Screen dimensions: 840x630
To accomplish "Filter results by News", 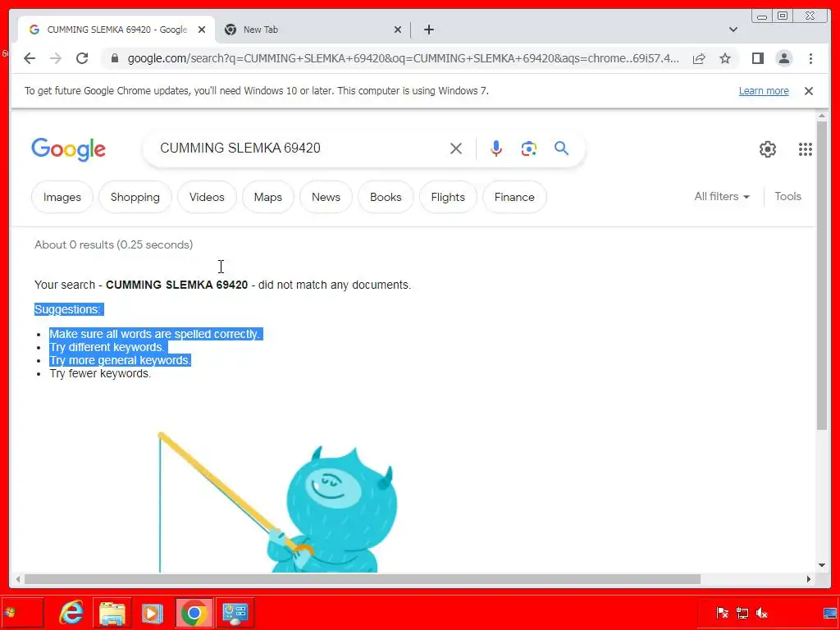I will pyautogui.click(x=326, y=197).
